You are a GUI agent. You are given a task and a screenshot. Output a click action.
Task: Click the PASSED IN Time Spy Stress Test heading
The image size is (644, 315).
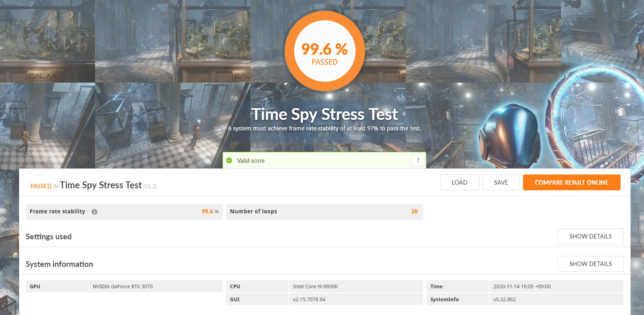(x=93, y=185)
